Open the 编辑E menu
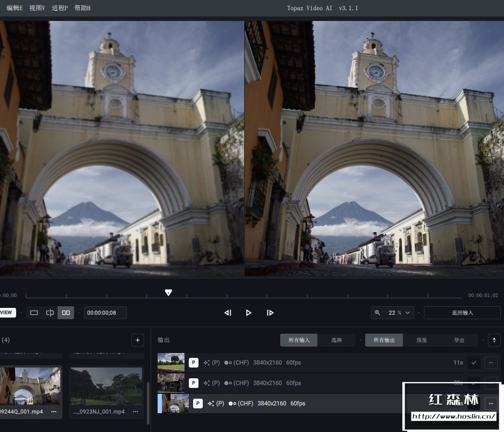Image resolution: width=504 pixels, height=432 pixels. pos(15,8)
